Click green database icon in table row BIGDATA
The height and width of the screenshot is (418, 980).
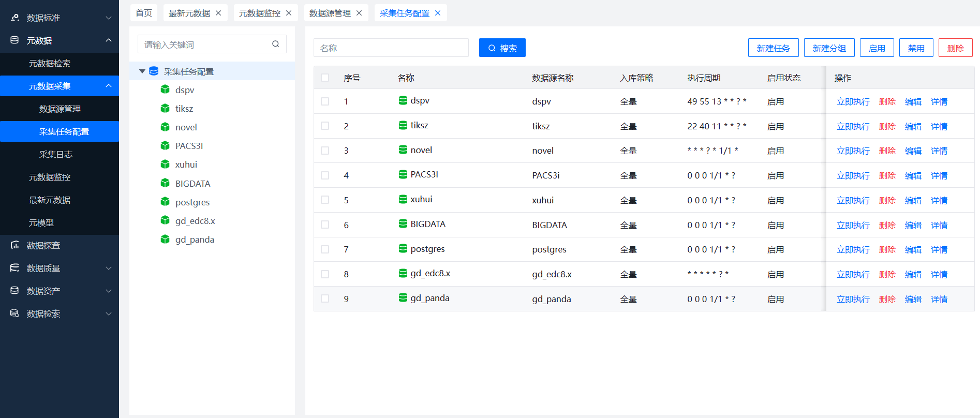coord(403,224)
